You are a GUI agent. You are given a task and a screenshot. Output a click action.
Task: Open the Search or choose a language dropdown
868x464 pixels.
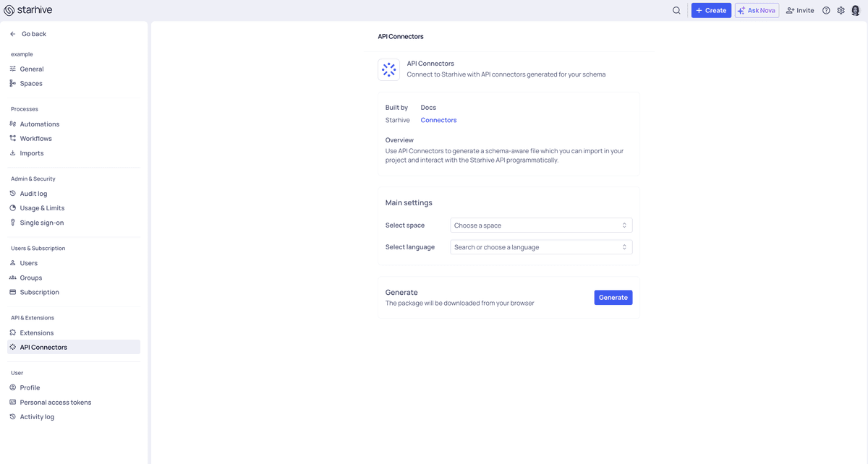tap(540, 246)
